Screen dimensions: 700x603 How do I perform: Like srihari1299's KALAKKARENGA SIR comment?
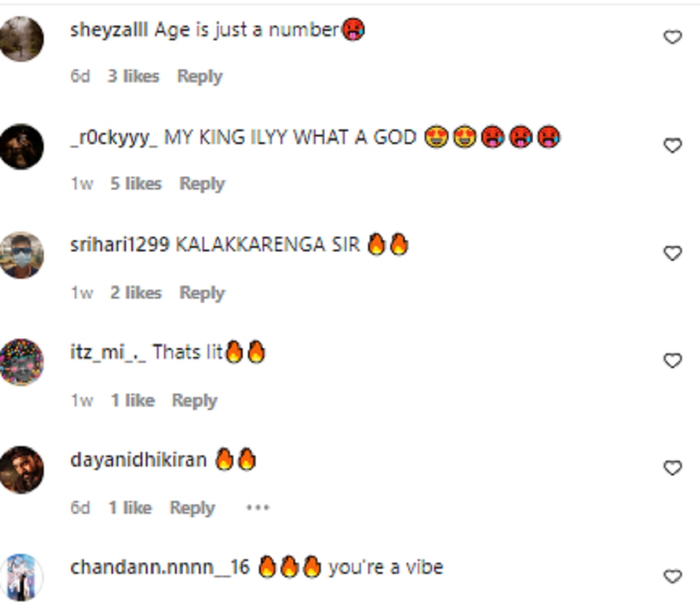click(x=673, y=253)
